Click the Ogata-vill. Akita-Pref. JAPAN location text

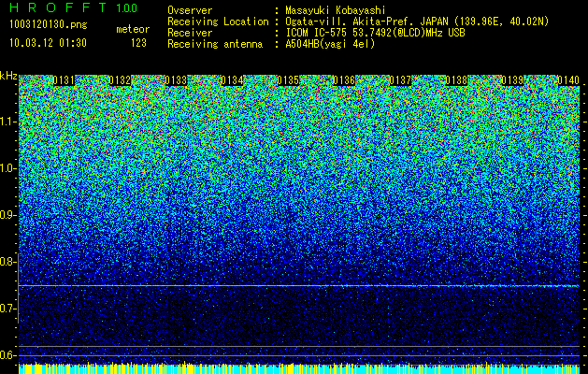417,22
